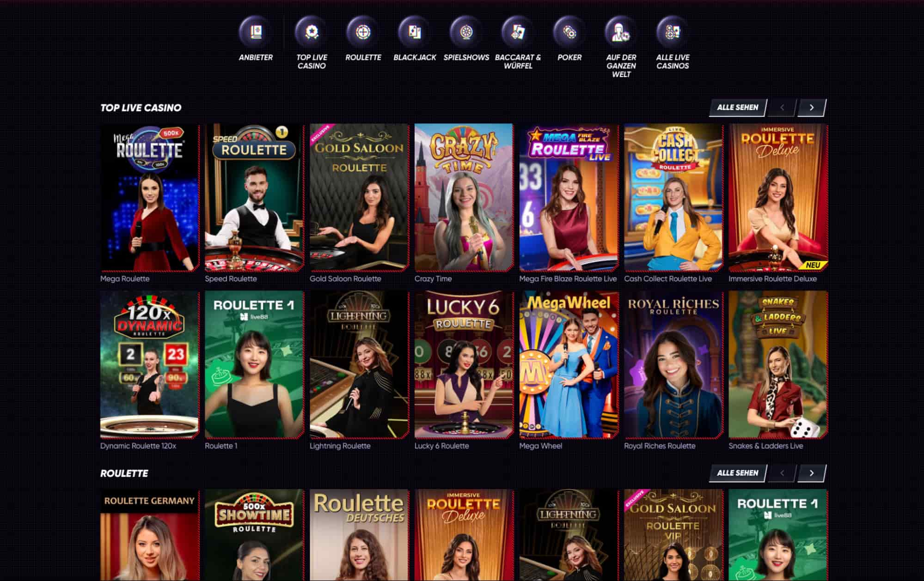Click the ALLE LIVE CASINOS label
This screenshot has height=581, width=924.
tap(673, 61)
